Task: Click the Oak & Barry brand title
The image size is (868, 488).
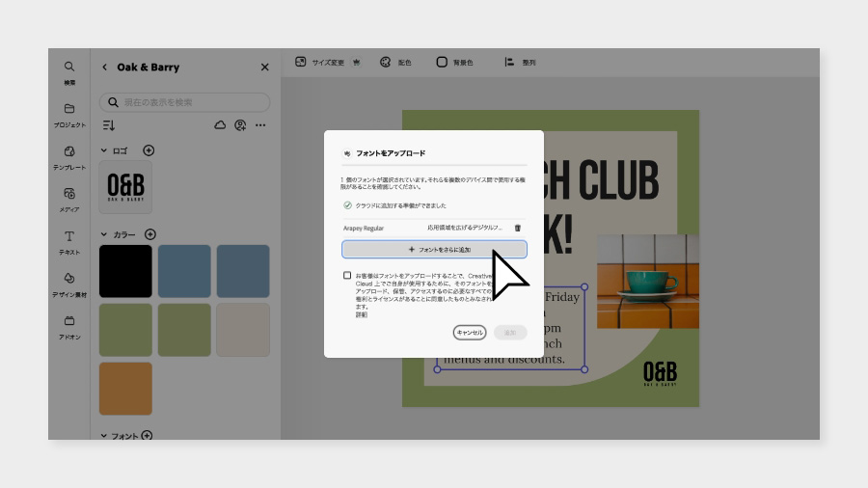Action: pyautogui.click(x=149, y=67)
